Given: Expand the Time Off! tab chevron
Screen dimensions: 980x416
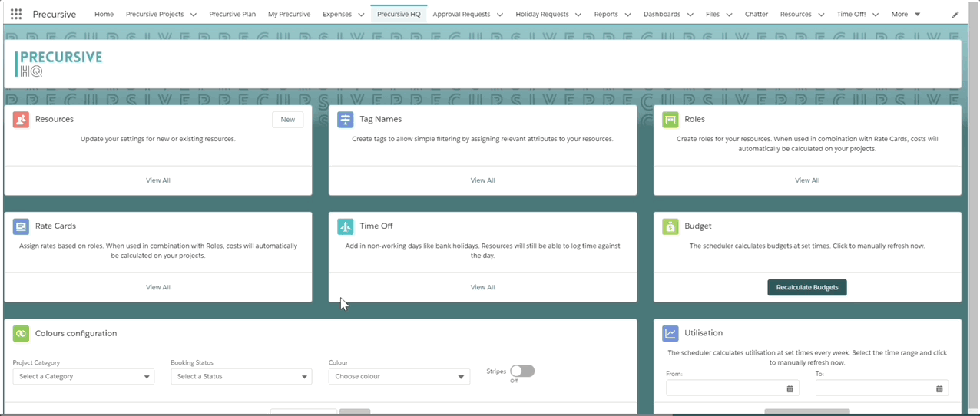Looking at the screenshot, I should tap(875, 15).
